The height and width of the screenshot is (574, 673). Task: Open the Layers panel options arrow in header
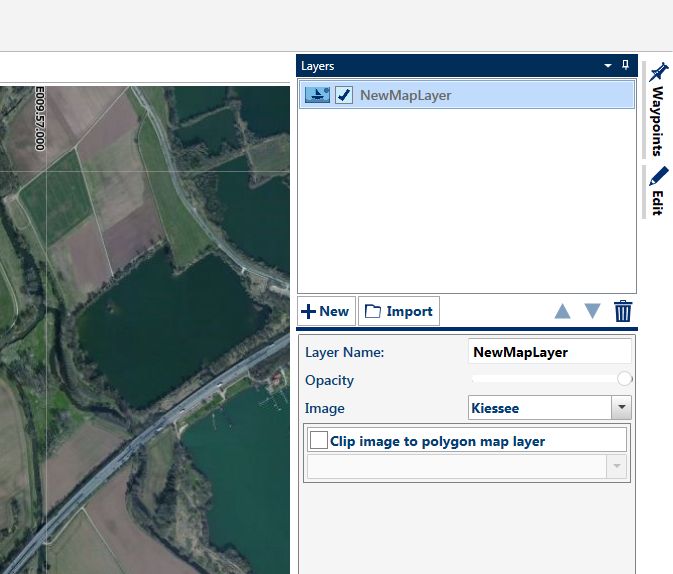click(607, 66)
